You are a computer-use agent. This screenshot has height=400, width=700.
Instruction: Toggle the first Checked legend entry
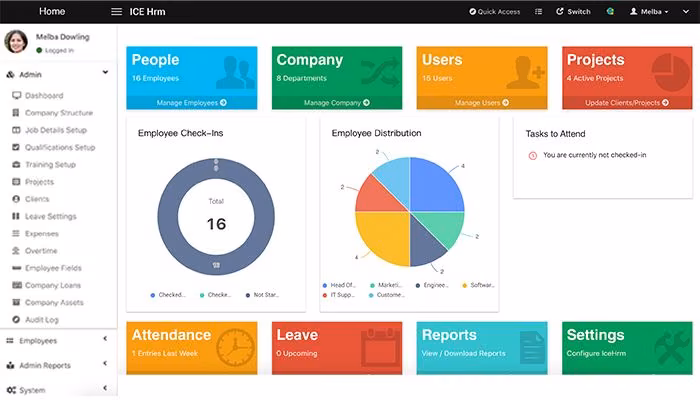168,295
